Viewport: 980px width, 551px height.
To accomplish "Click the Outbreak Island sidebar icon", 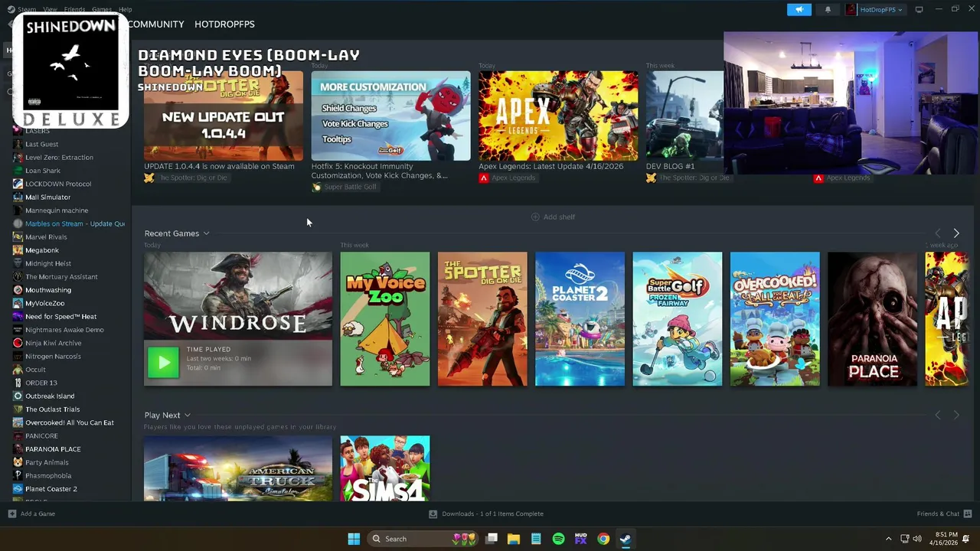I will click(x=18, y=396).
